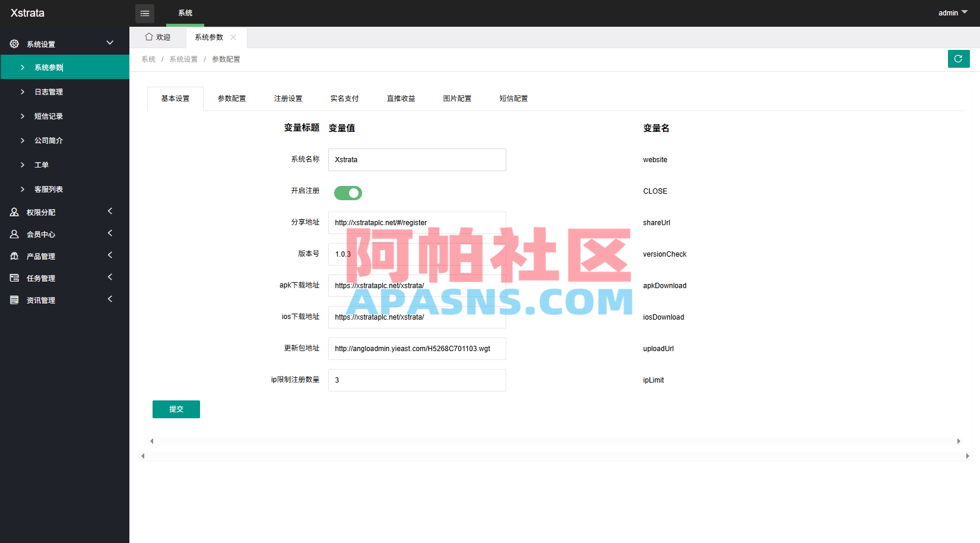Collapse the 系统设置 sidebar section
The height and width of the screenshot is (543, 980).
110,43
